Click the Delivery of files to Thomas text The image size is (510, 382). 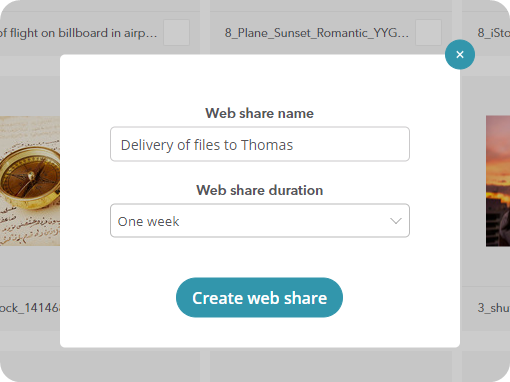[x=207, y=145]
